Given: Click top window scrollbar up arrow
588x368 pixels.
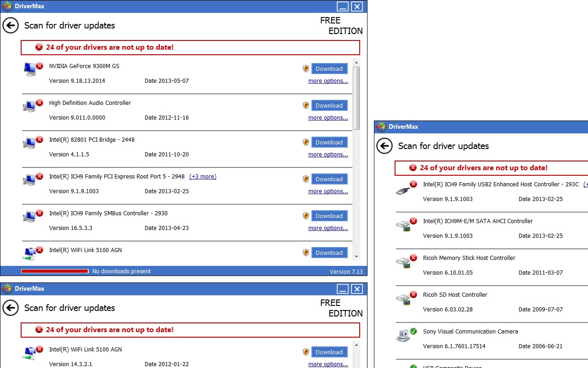Looking at the screenshot, I should coord(356,63).
